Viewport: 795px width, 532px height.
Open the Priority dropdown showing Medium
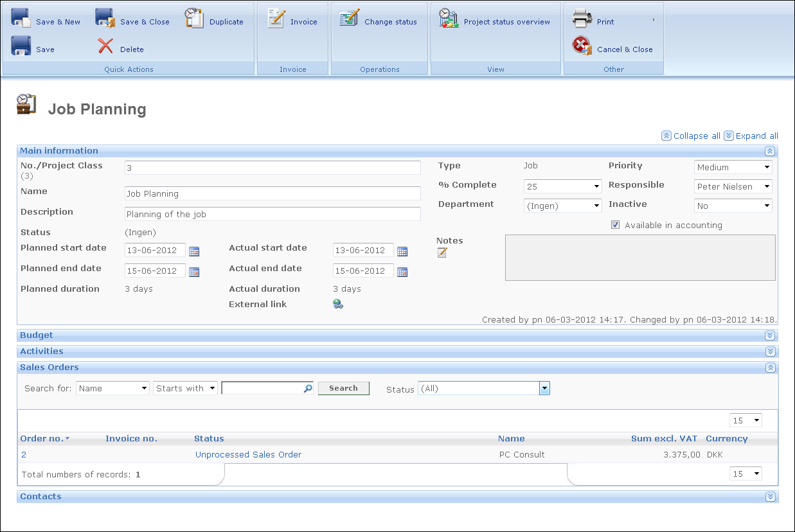pyautogui.click(x=733, y=167)
